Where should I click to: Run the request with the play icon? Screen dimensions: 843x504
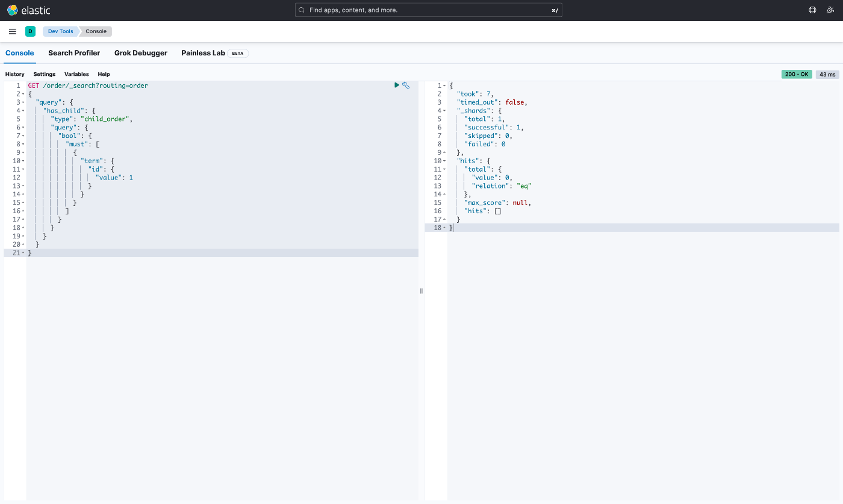coord(397,86)
